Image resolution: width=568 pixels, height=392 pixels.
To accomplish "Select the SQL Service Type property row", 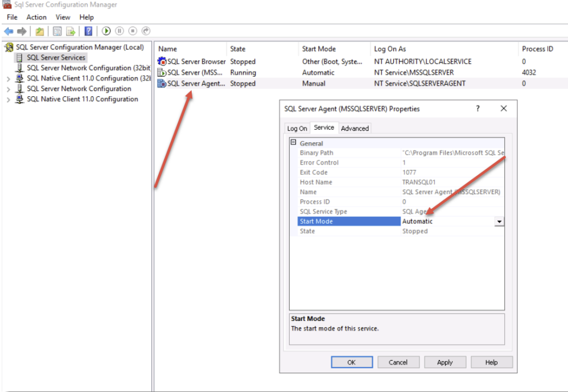I will pyautogui.click(x=401, y=212).
